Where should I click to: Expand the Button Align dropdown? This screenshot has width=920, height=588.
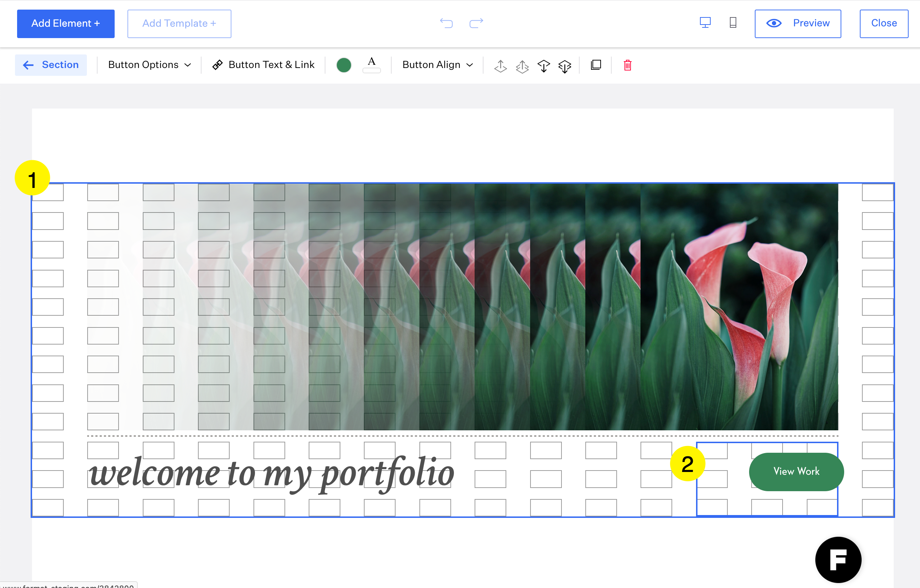(x=438, y=65)
